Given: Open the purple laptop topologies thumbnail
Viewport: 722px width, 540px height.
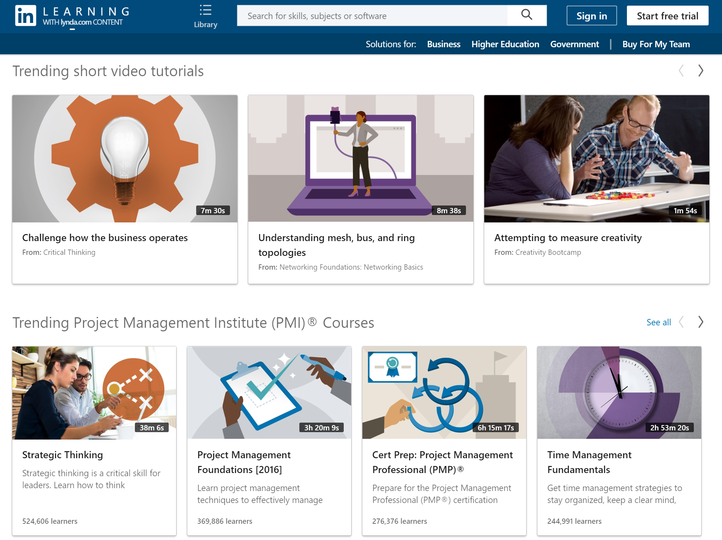Looking at the screenshot, I should coord(361,158).
